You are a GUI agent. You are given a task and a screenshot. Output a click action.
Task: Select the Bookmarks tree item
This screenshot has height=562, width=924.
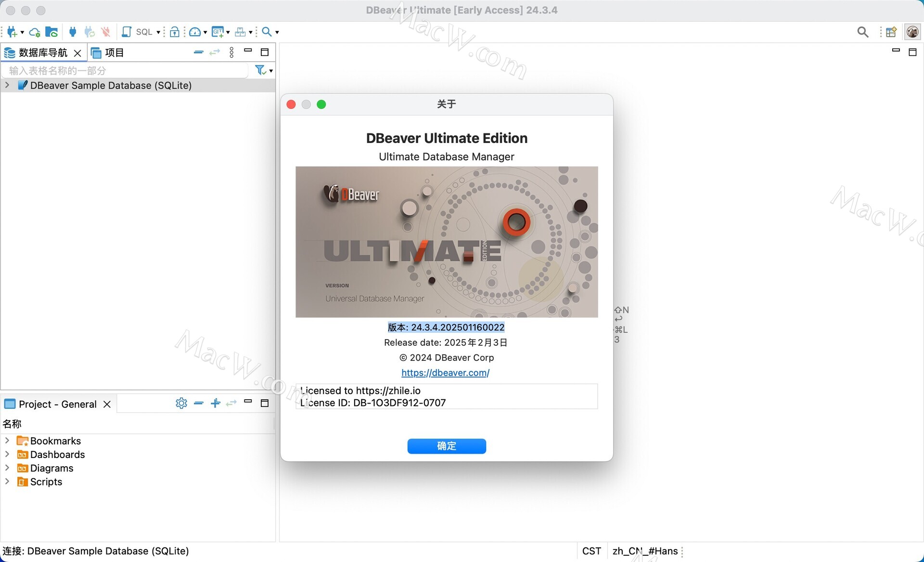click(55, 441)
